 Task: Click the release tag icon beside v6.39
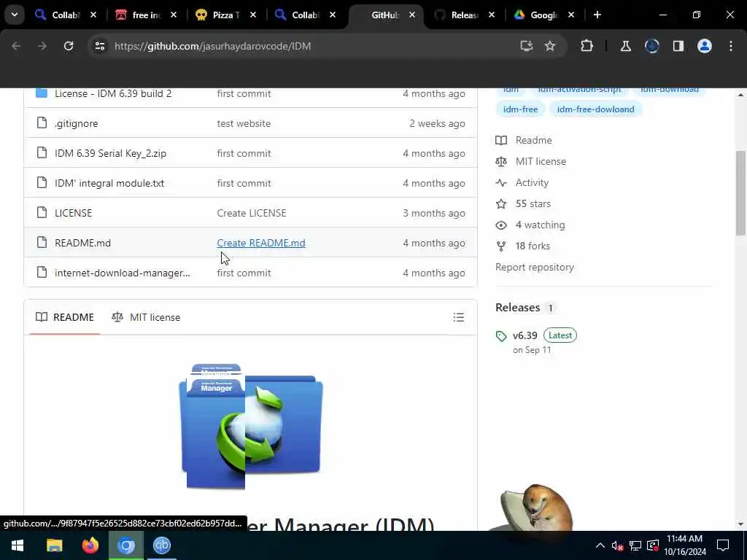pos(501,336)
